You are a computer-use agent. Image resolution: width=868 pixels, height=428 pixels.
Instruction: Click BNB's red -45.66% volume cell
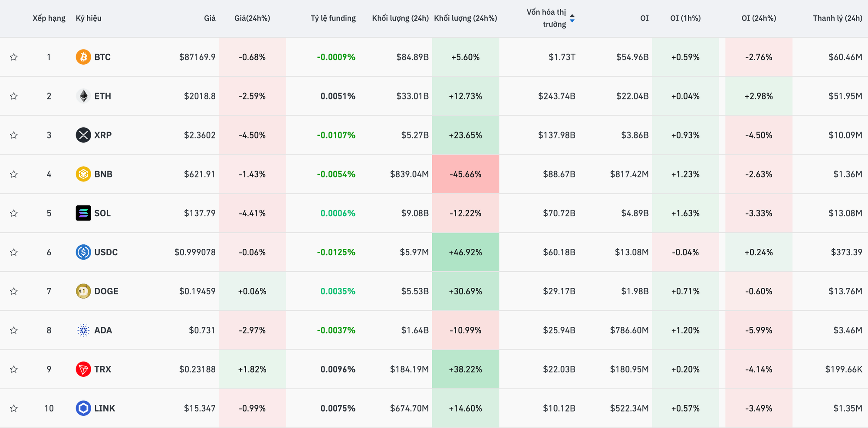click(465, 174)
